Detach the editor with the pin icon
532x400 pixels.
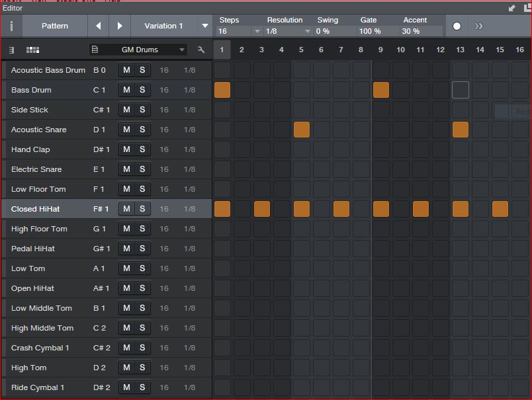tap(511, 8)
